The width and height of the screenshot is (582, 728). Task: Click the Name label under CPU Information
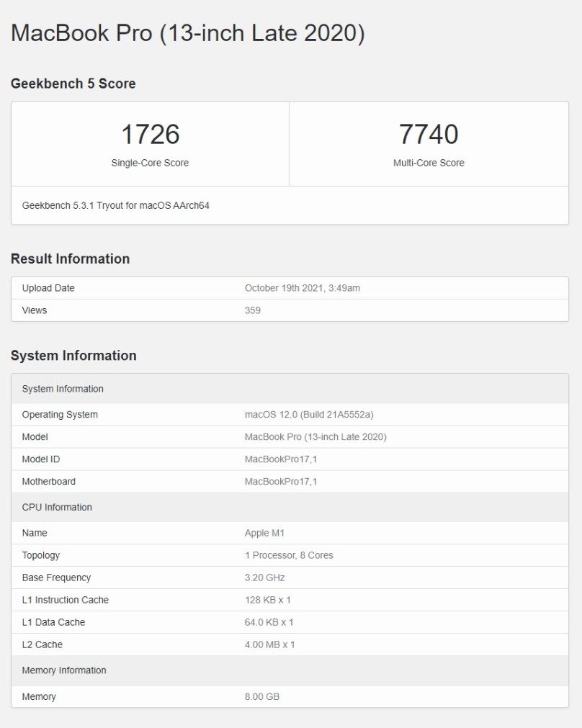tap(35, 533)
